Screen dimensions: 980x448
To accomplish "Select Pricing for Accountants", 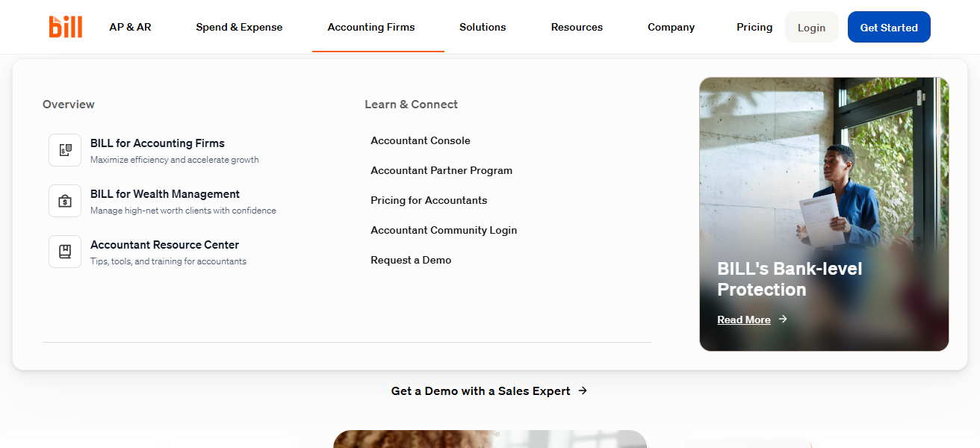I will pyautogui.click(x=429, y=200).
